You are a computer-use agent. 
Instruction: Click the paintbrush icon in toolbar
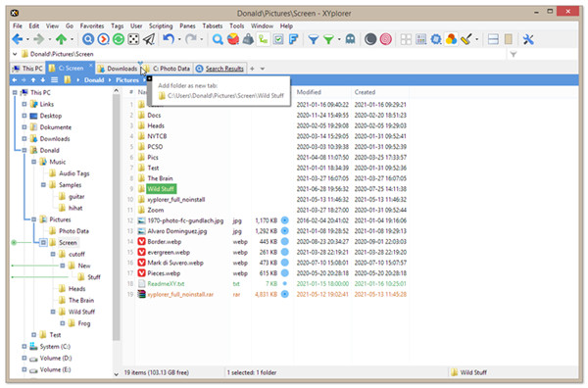tap(466, 39)
